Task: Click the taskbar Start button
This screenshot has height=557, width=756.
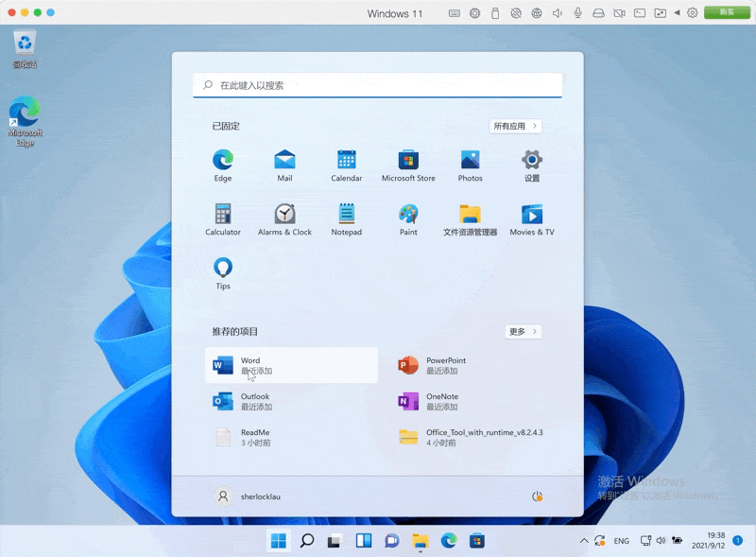Action: pos(279,541)
